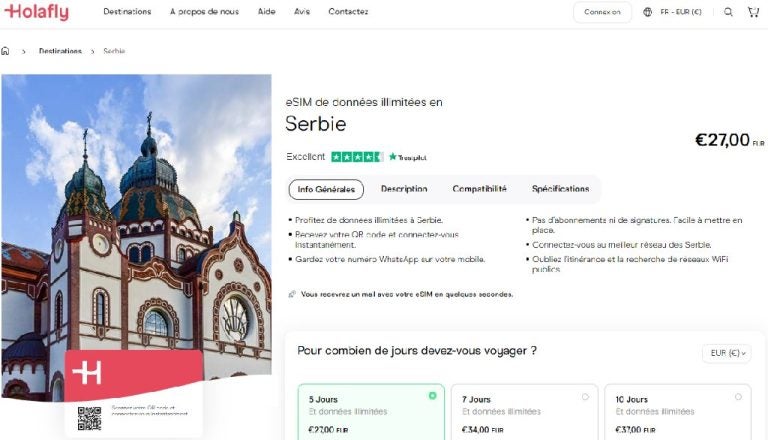Select the 5 Jours radio button
The image size is (768, 440).
coord(432,395)
